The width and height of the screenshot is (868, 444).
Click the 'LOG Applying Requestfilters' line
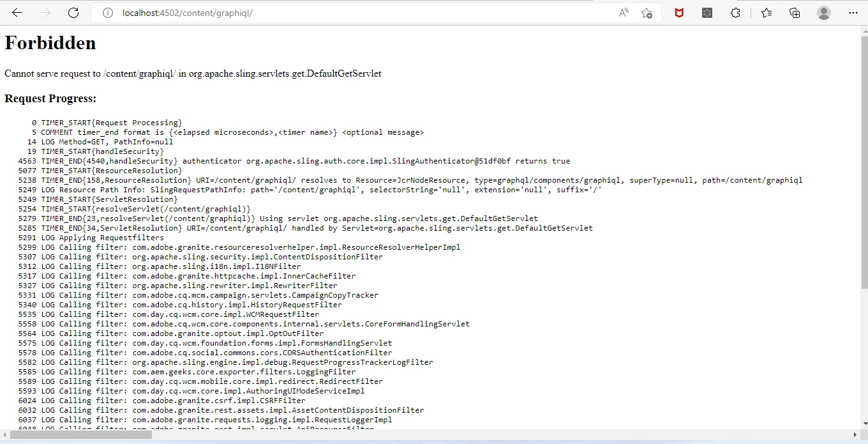91,238
